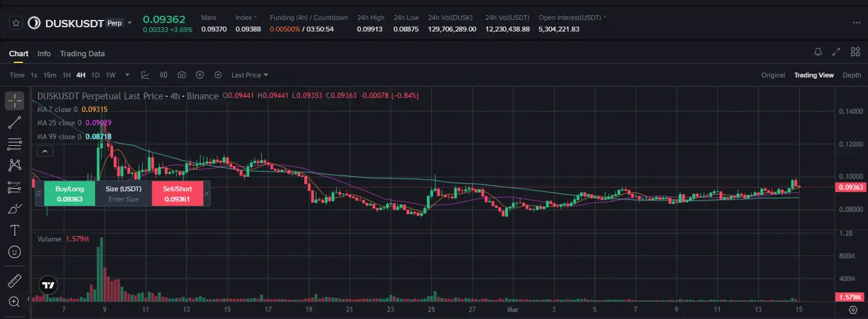Screen dimensions: 868x319
Task: Switch to the Info tab
Action: tap(44, 54)
